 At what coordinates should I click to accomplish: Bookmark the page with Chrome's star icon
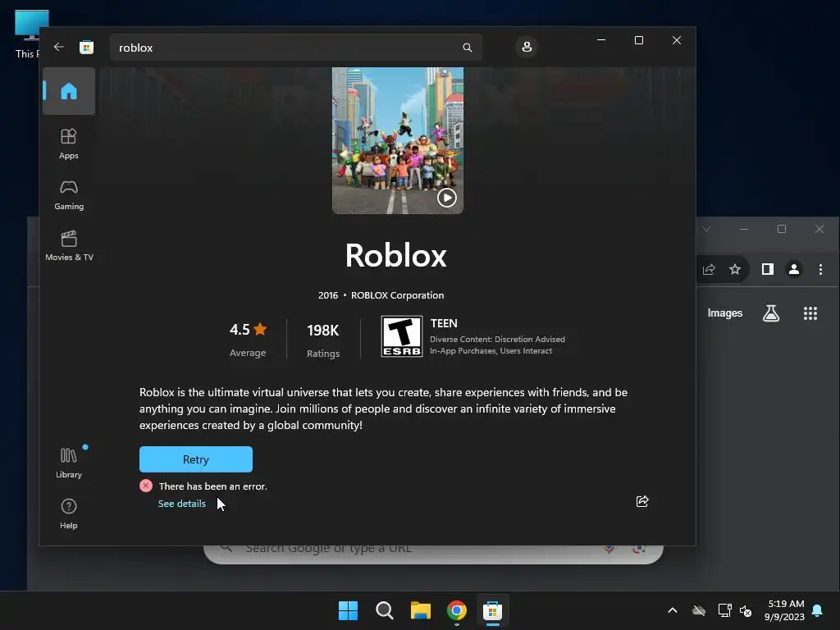(x=735, y=269)
